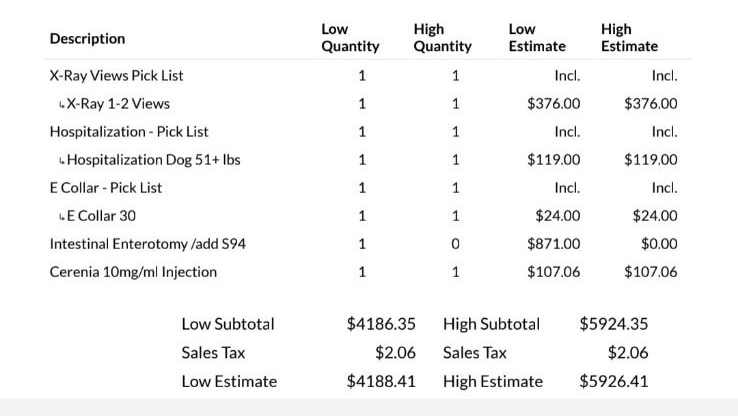Click the $0.00 high estimate value
Image resolution: width=738 pixels, height=416 pixels.
click(x=659, y=244)
